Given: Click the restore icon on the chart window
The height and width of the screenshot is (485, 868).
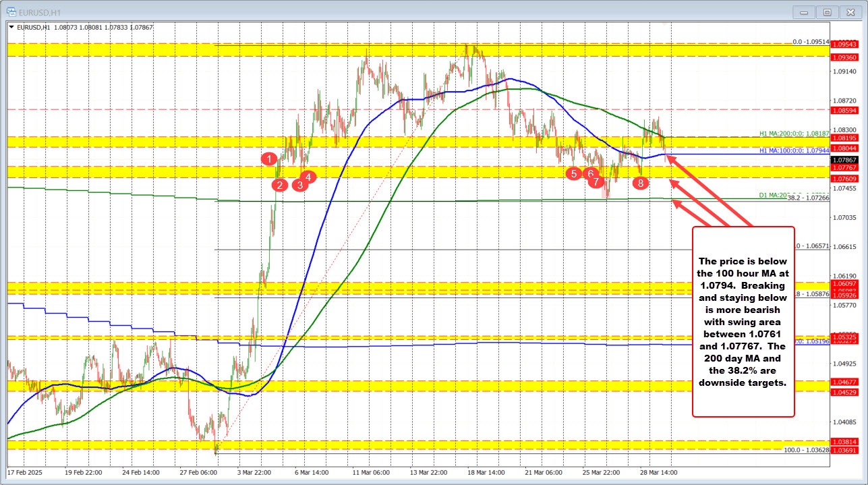Looking at the screenshot, I should [826, 12].
